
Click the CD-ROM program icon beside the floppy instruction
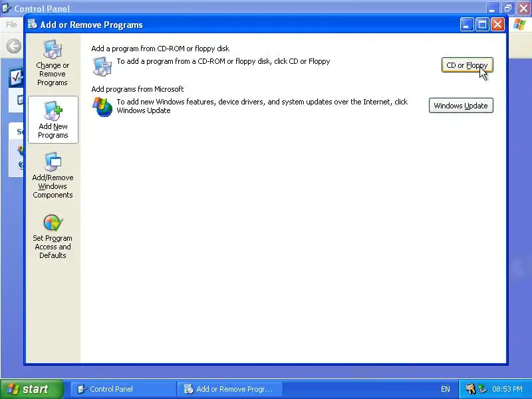(x=102, y=66)
